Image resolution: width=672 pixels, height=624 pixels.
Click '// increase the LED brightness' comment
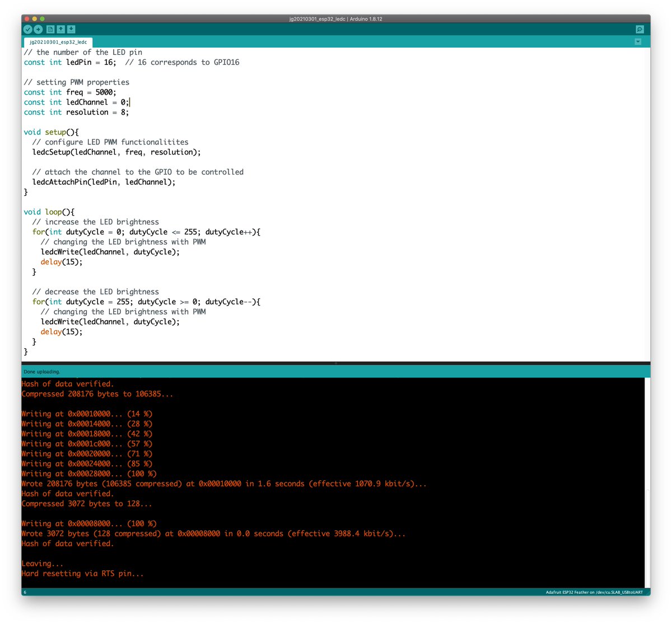pyautogui.click(x=96, y=222)
